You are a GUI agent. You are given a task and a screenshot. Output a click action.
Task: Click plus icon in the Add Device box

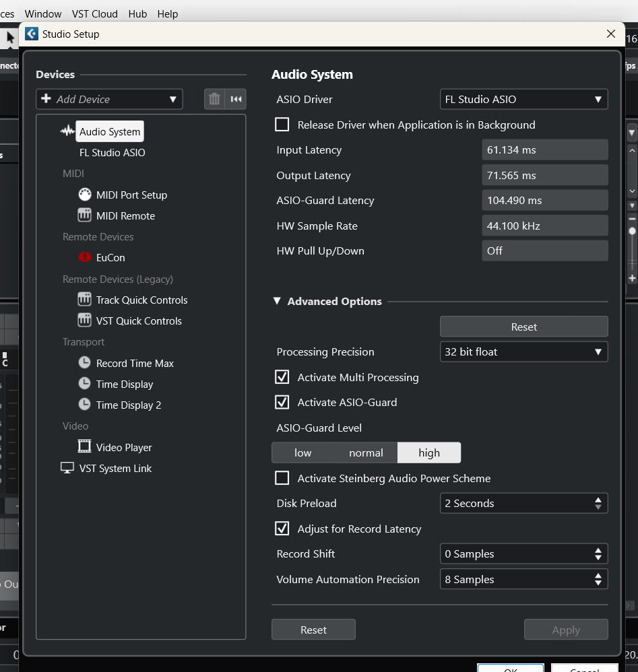(46, 98)
